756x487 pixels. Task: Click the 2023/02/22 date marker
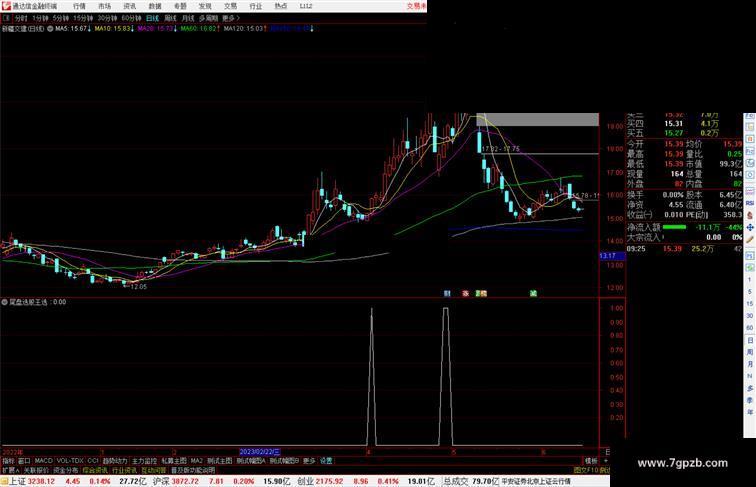pyautogui.click(x=260, y=452)
